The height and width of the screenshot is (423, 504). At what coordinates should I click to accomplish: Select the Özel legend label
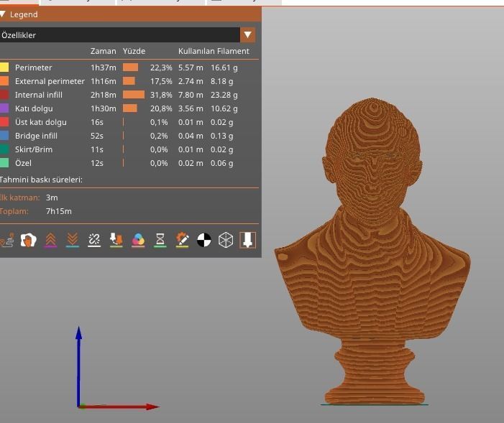click(23, 163)
